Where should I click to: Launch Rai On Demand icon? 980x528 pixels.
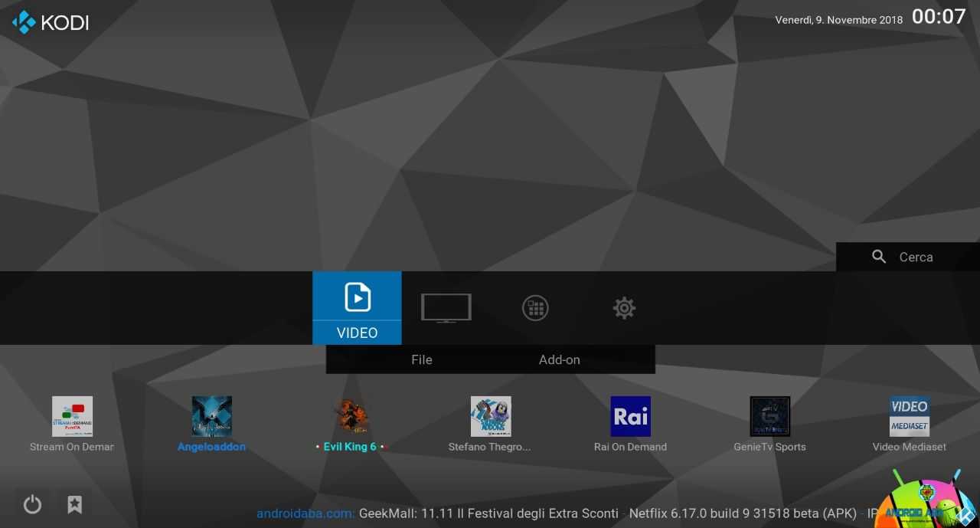coord(630,416)
